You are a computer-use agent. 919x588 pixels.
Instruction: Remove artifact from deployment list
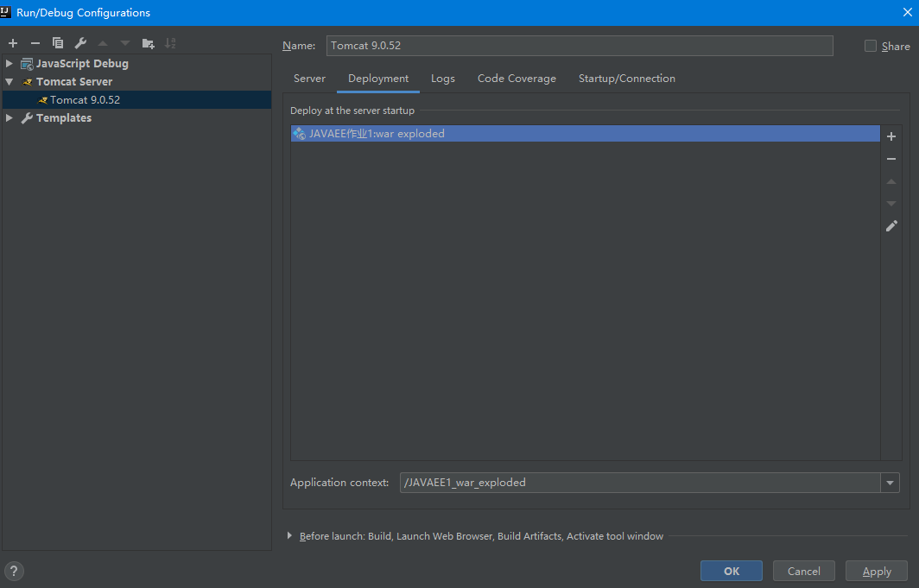coord(891,159)
